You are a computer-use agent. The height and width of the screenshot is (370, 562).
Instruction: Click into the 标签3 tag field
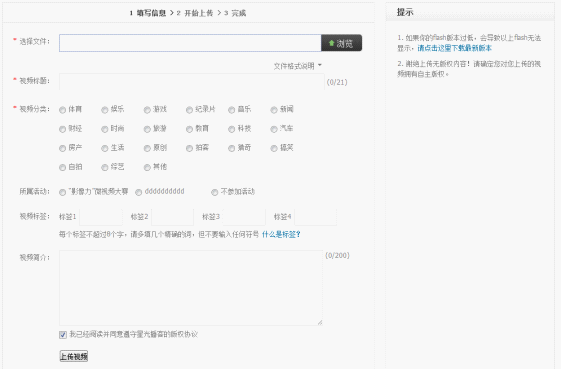[x=244, y=217]
